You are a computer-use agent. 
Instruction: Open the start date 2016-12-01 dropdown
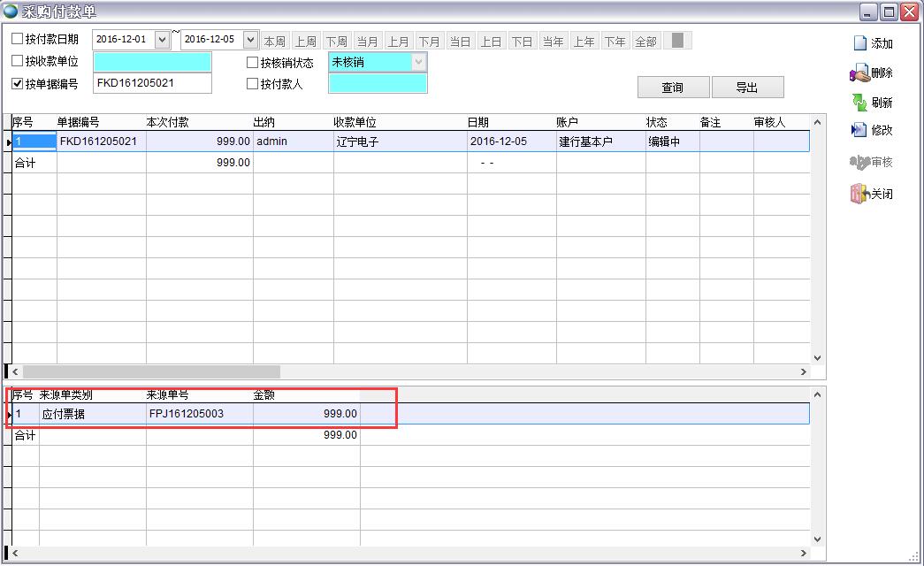tap(162, 40)
